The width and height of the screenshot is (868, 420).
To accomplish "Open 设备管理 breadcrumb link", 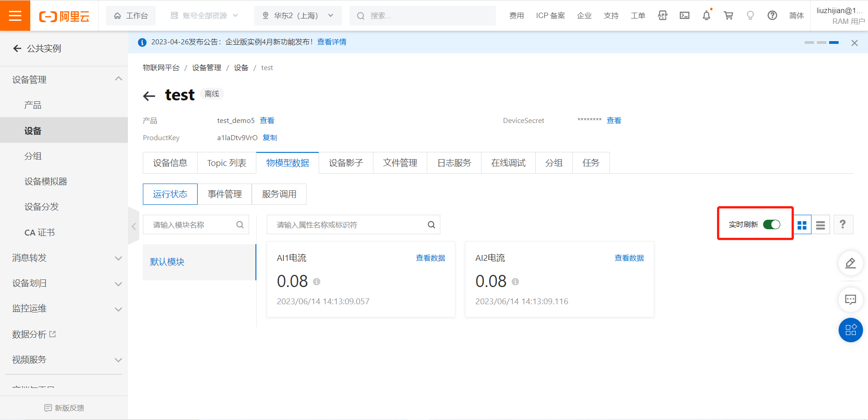I will pos(207,68).
